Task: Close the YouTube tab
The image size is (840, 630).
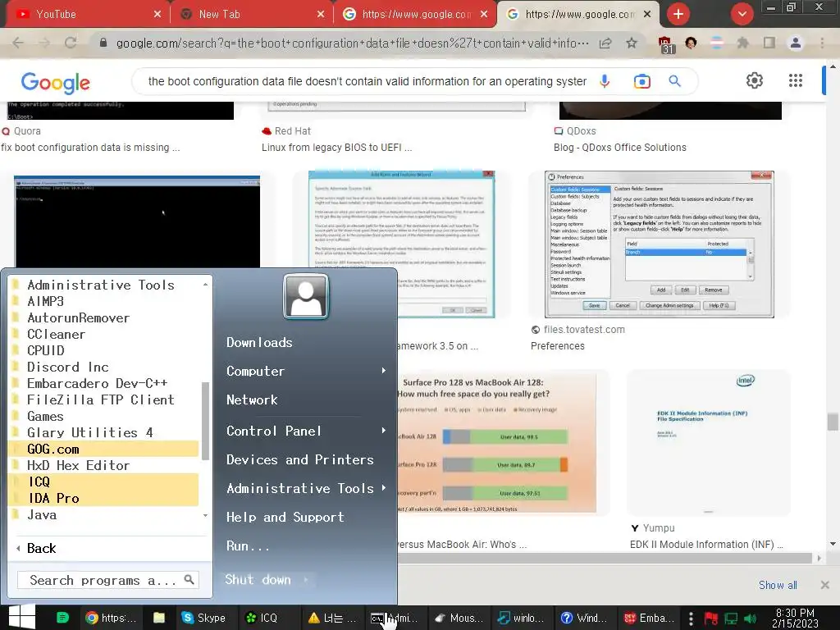Action: 157,14
